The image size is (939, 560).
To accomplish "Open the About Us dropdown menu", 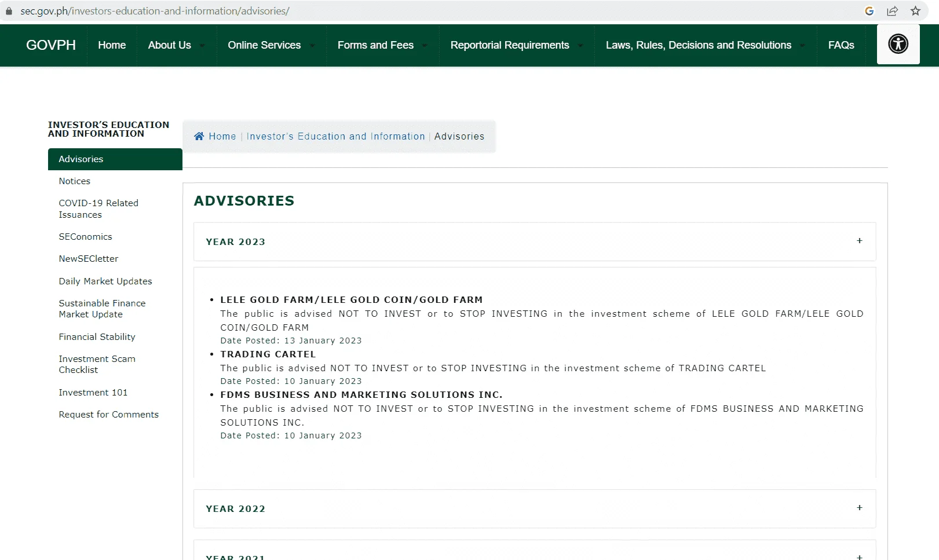I will point(176,45).
